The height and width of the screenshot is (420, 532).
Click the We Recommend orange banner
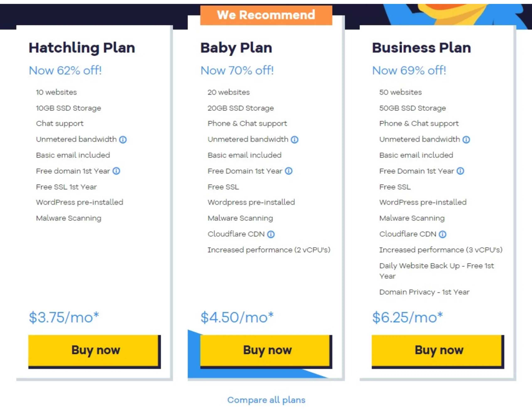tap(266, 15)
